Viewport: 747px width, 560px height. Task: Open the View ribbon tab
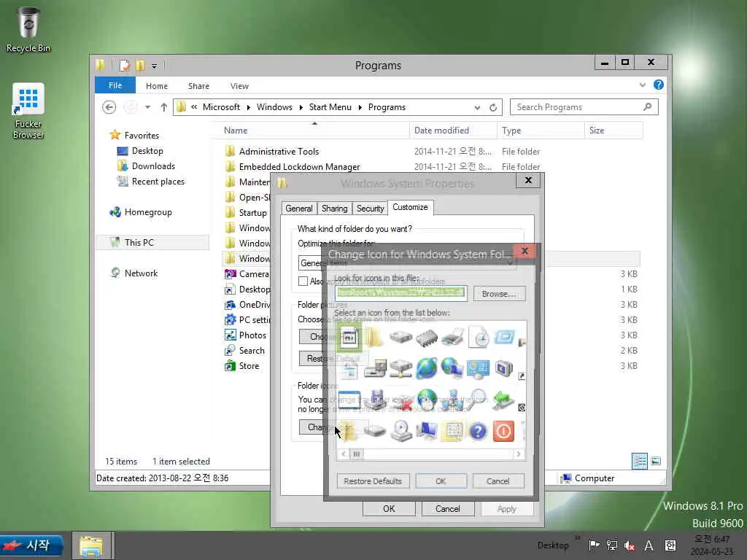pos(239,86)
